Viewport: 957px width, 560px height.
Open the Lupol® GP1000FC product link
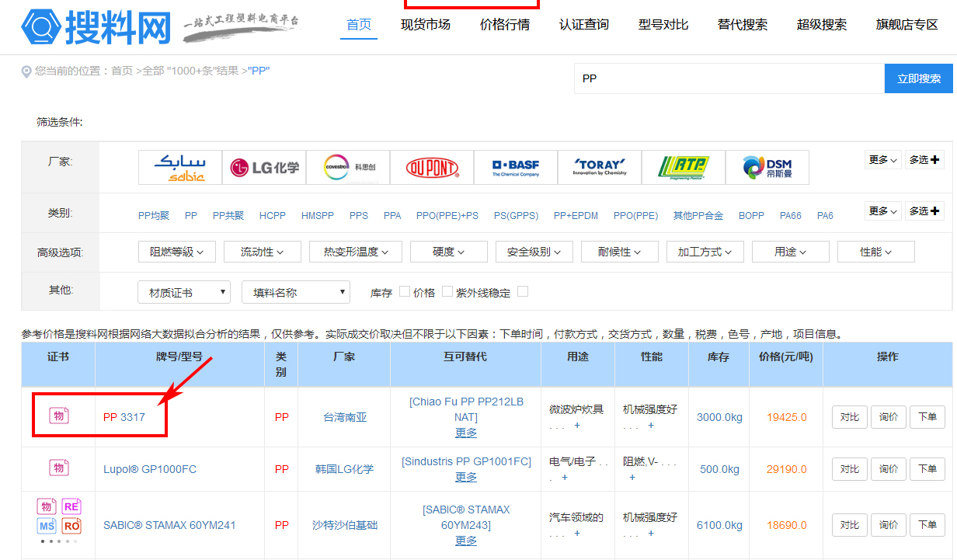click(x=150, y=469)
